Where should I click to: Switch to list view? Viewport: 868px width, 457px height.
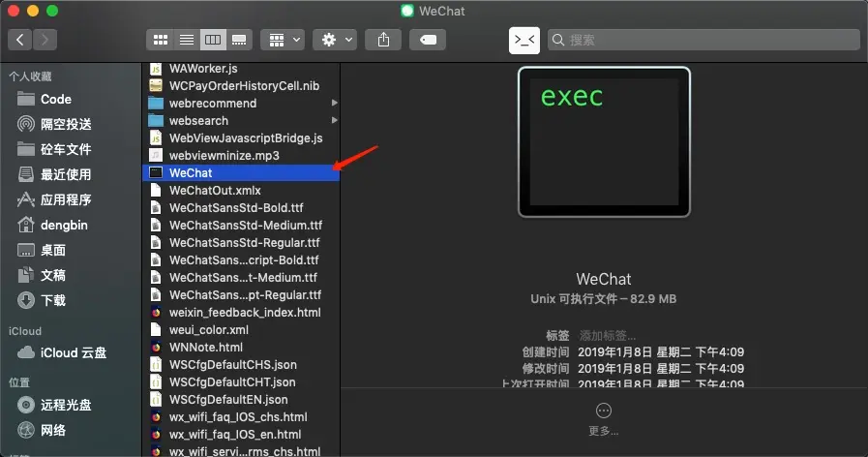pos(187,40)
